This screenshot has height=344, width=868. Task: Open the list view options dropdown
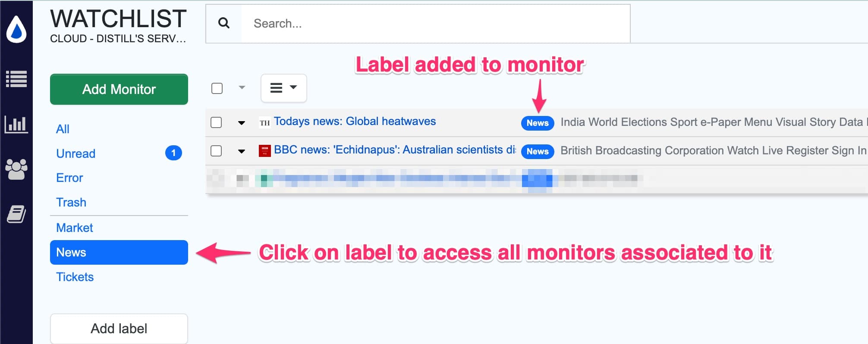[283, 88]
